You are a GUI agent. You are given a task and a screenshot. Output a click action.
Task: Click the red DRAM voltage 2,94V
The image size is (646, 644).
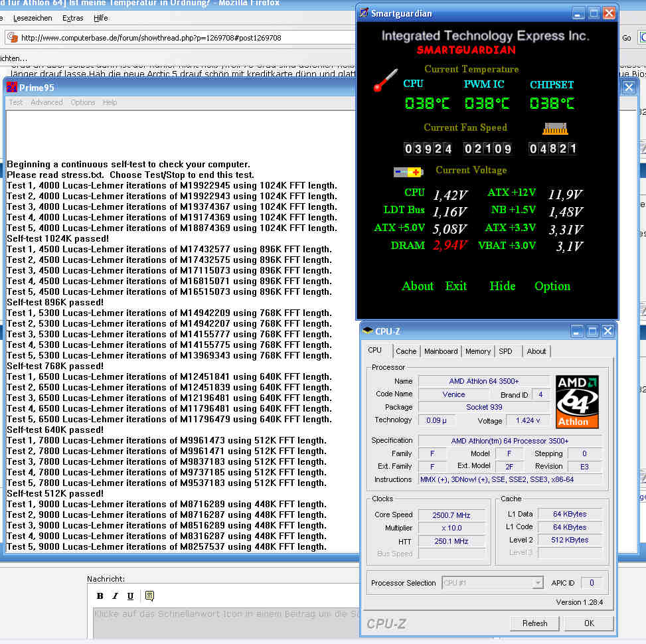point(450,246)
